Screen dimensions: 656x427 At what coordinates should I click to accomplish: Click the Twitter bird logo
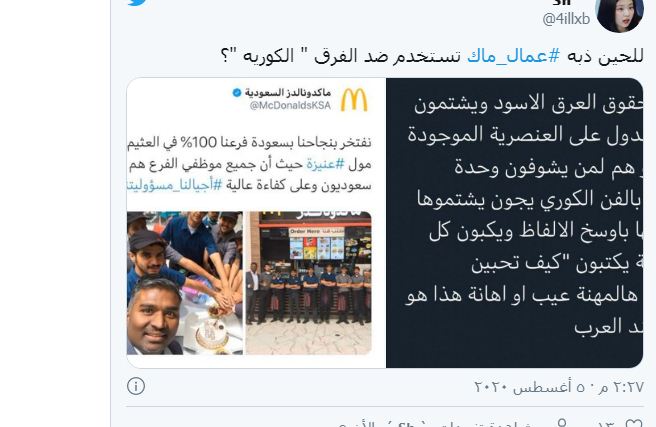tap(138, 2)
